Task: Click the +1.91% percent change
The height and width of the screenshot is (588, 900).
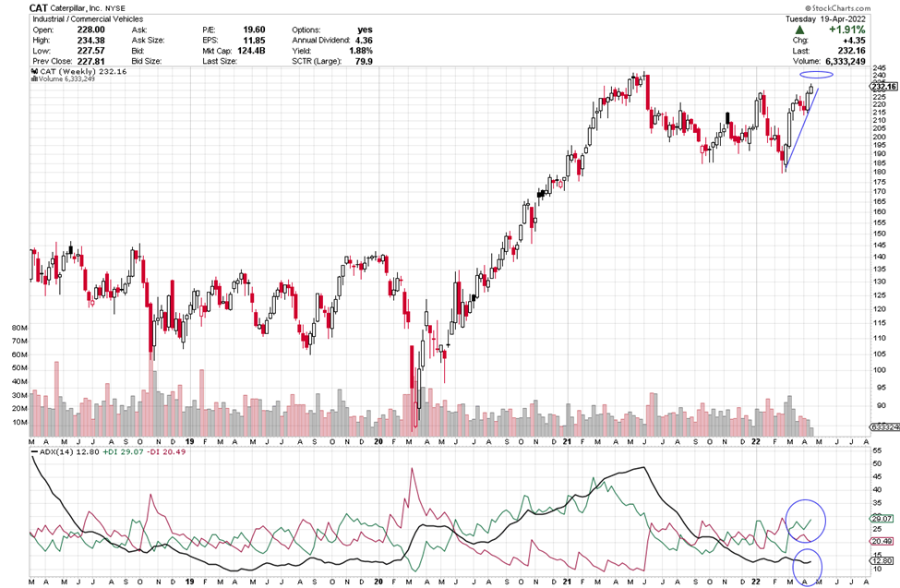Action: 846,30
